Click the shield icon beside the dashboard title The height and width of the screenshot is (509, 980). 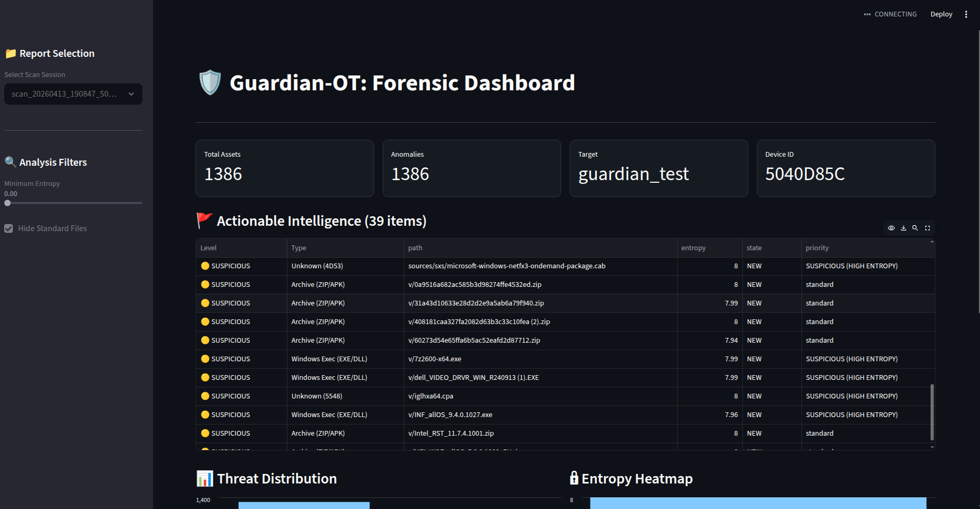click(x=209, y=82)
